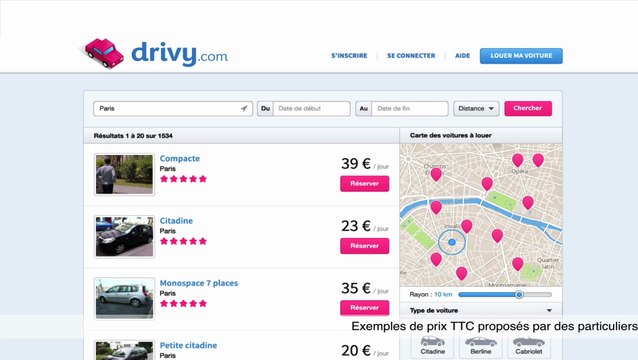The width and height of the screenshot is (638, 360).
Task: Select the Citadine car type icon
Action: (x=433, y=345)
